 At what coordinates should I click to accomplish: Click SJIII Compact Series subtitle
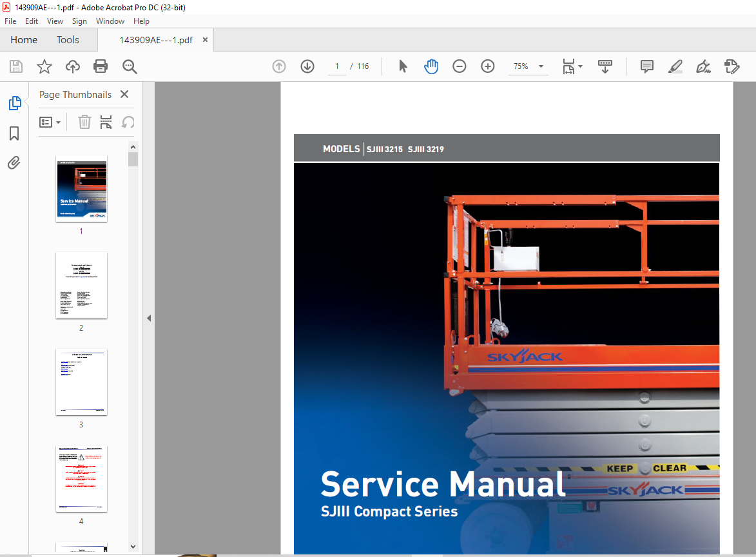point(389,511)
